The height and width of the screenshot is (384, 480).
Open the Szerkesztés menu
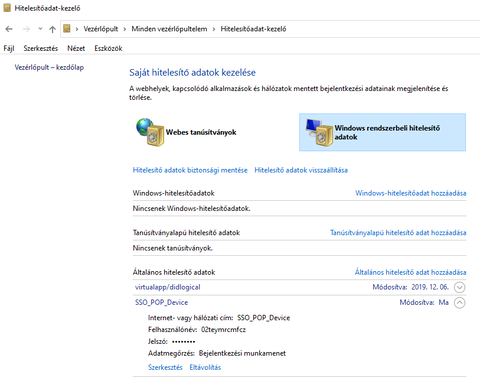pyautogui.click(x=41, y=48)
